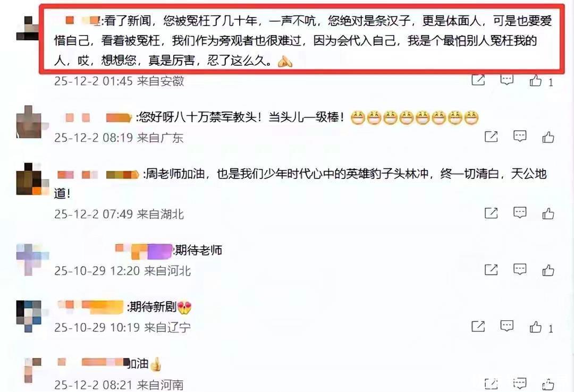Open the avatar of the 湖北 commenter
Image resolution: width=574 pixels, height=392 pixels.
click(x=30, y=179)
